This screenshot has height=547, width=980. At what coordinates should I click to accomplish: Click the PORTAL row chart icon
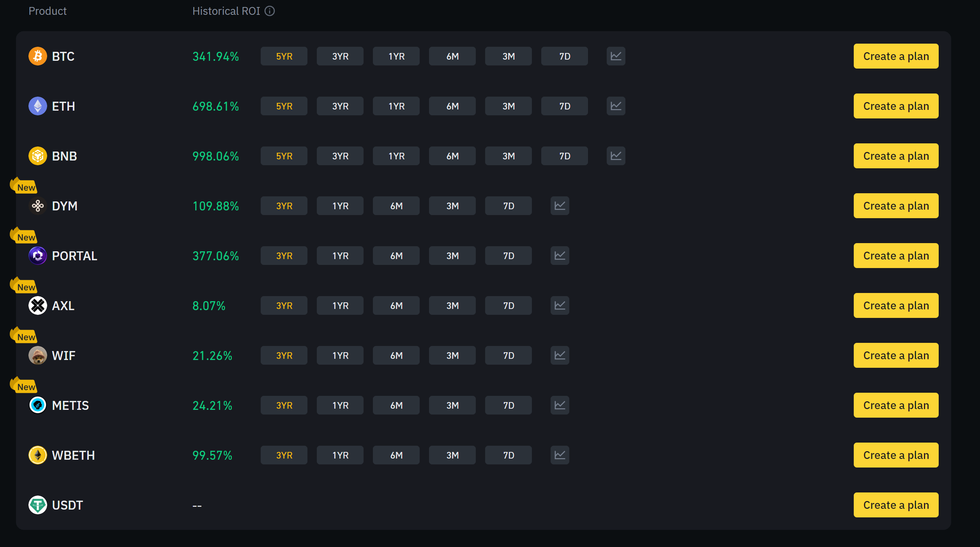coord(560,256)
